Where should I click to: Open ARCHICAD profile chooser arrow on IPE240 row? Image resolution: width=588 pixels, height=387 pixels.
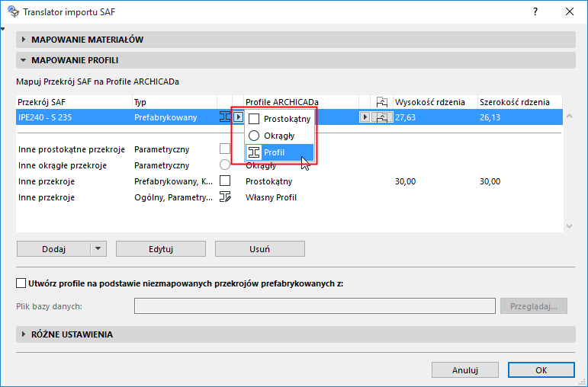[365, 117]
